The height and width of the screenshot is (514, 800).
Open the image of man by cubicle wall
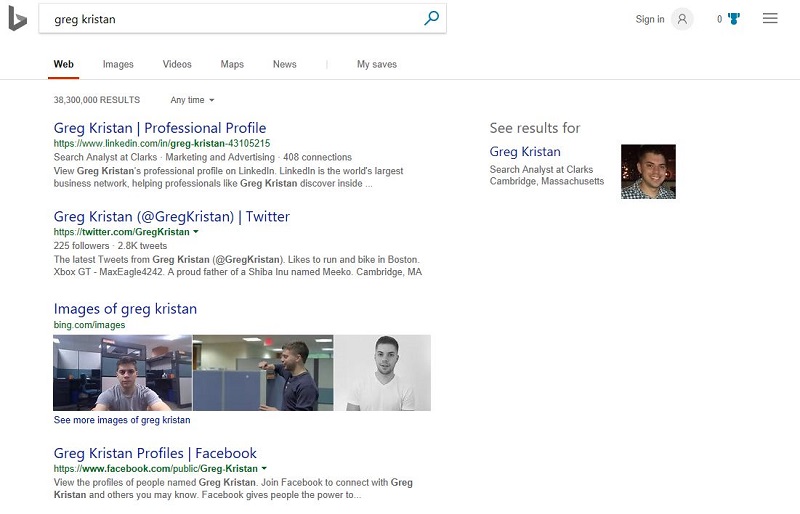point(263,373)
